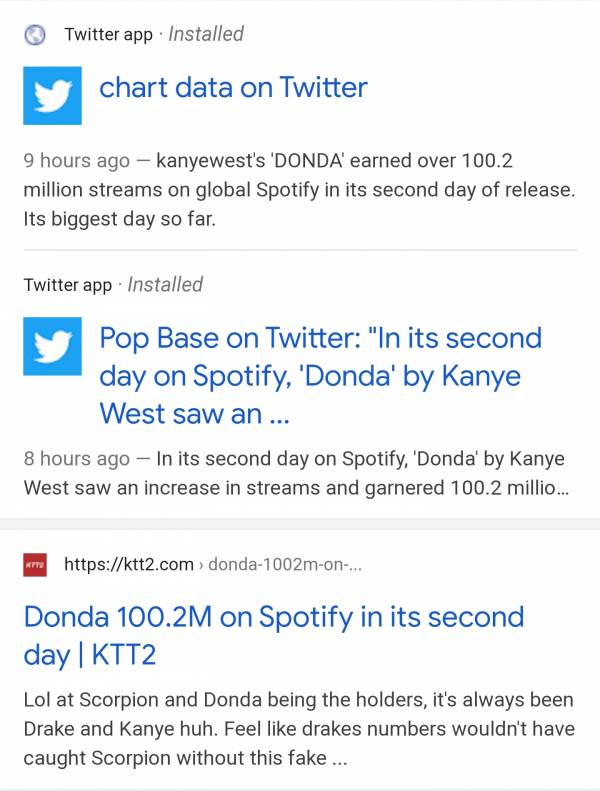The image size is (600, 791).
Task: Open 'chart data on Twitter' result
Action: point(233,88)
